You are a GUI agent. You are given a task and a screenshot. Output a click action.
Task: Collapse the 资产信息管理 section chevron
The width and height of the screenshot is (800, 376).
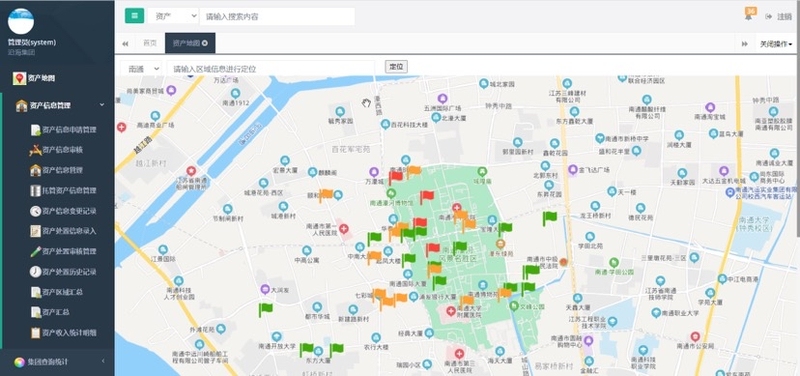tap(102, 105)
